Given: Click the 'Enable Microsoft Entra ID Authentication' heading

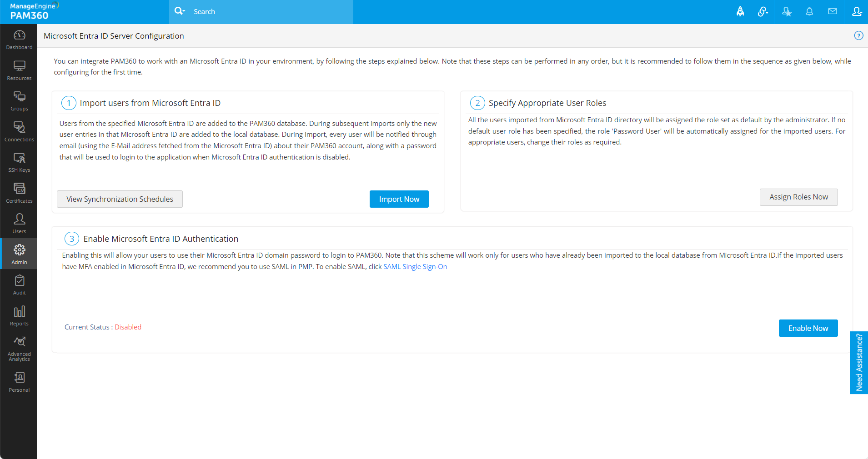Looking at the screenshot, I should coord(161,239).
